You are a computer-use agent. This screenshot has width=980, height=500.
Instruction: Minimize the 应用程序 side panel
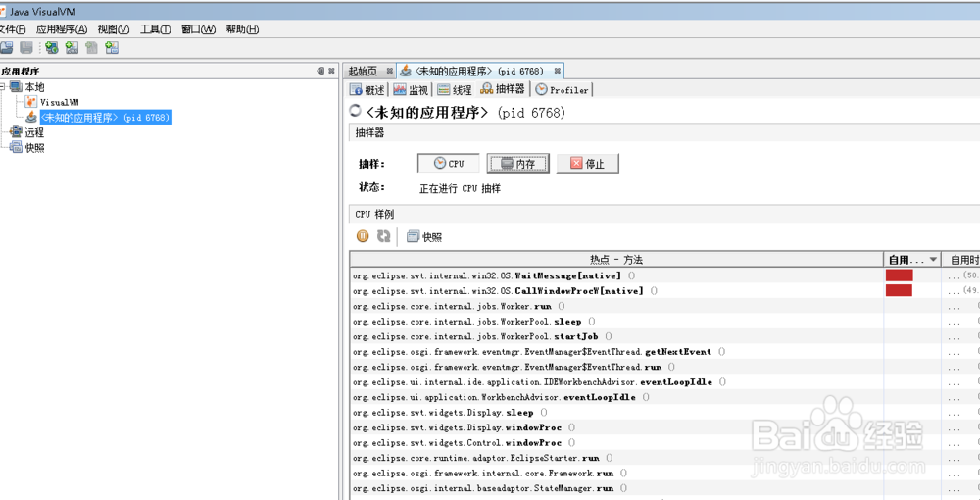coord(320,72)
